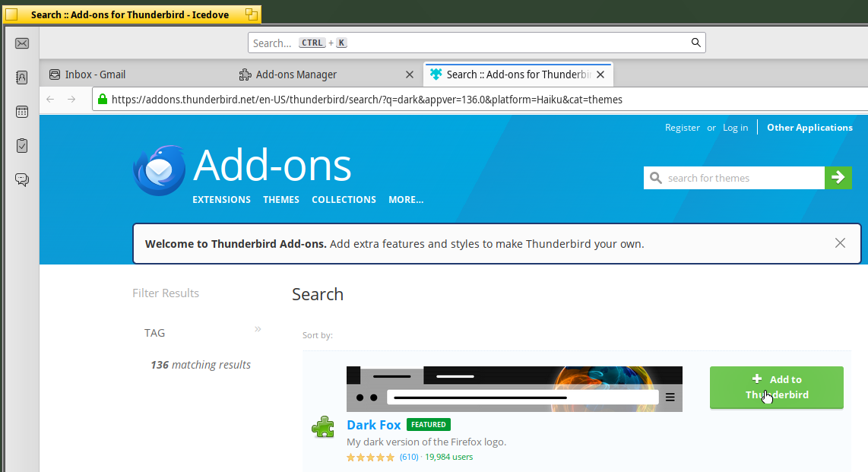
Task: Open the Collections navigation item
Action: [344, 200]
